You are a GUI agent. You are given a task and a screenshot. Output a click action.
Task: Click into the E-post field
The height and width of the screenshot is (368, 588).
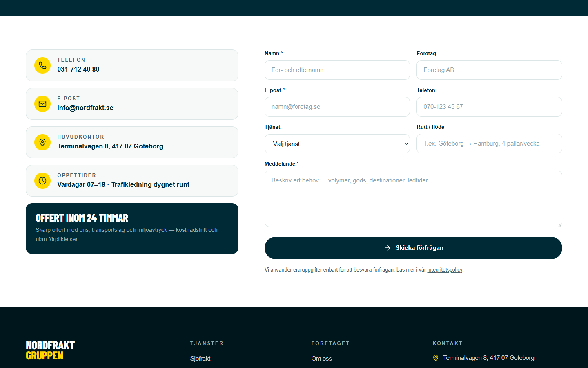(337, 107)
